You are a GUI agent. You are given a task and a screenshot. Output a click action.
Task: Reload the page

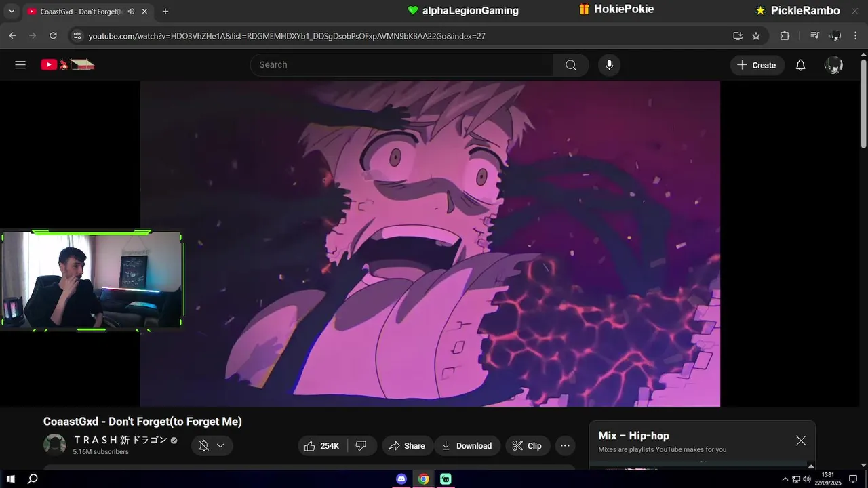53,35
